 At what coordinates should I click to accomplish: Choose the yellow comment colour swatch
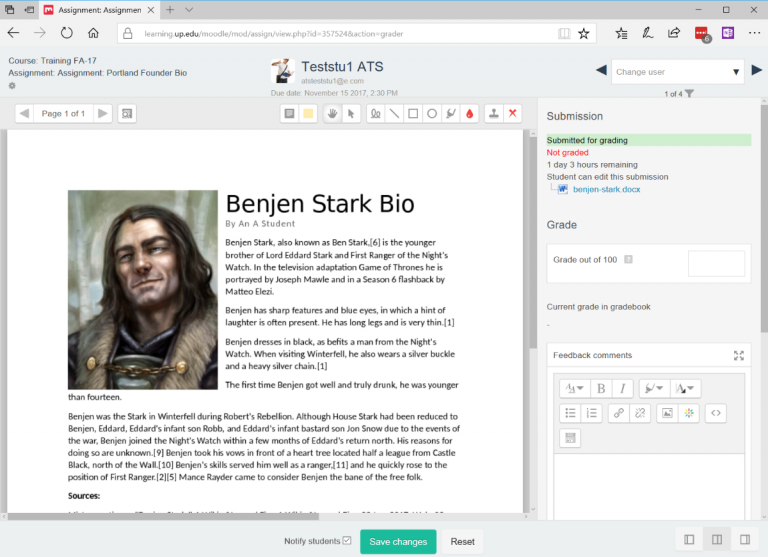(308, 114)
